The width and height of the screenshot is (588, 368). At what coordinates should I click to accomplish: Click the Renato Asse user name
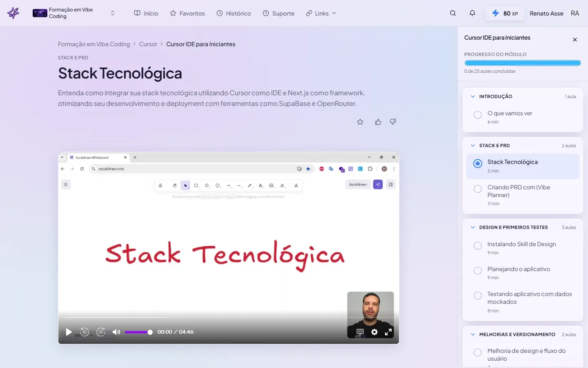pos(546,13)
